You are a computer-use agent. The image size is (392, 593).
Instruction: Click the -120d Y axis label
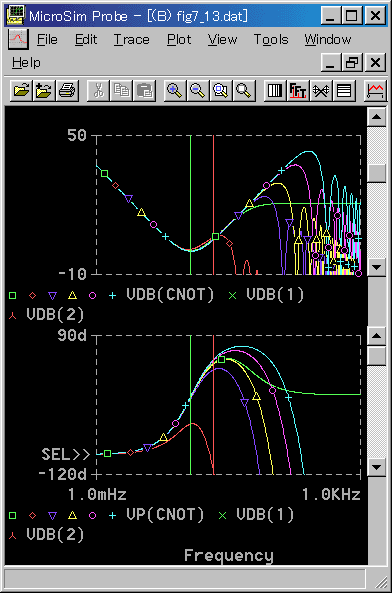tap(62, 474)
